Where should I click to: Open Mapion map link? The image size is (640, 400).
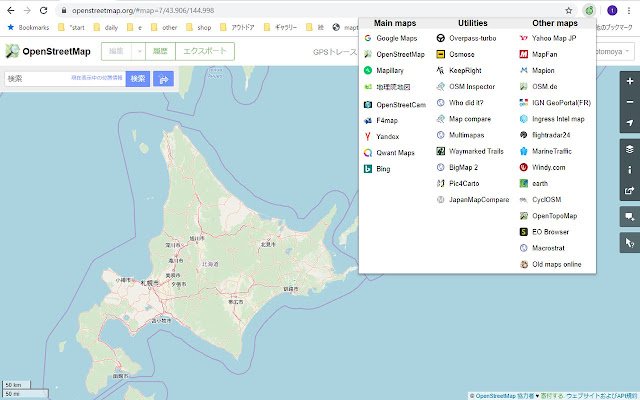537,70
